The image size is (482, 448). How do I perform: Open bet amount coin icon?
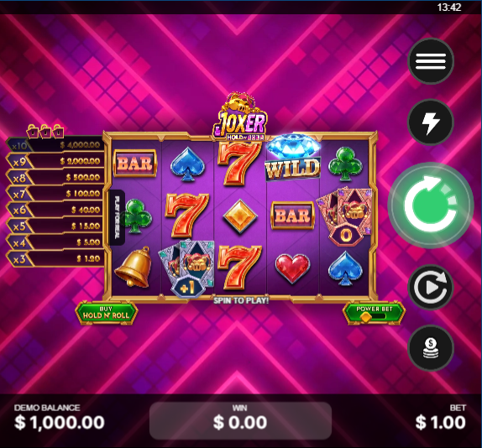point(431,348)
